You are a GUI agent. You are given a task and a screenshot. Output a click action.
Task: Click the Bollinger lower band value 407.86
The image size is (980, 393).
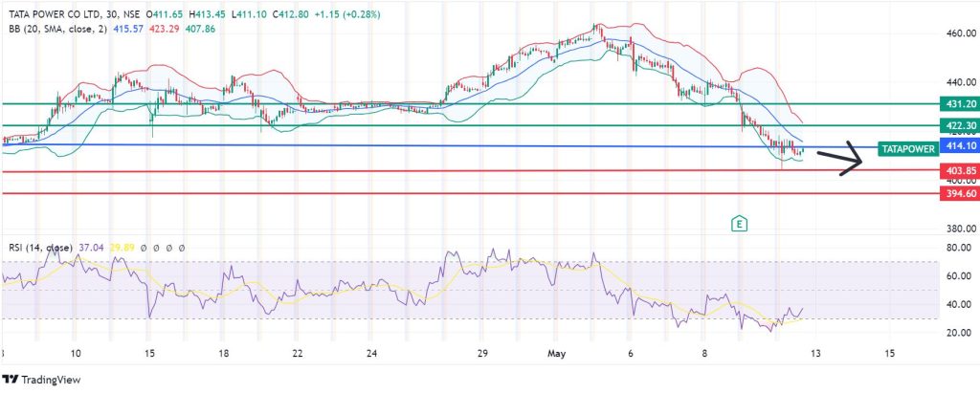point(200,29)
